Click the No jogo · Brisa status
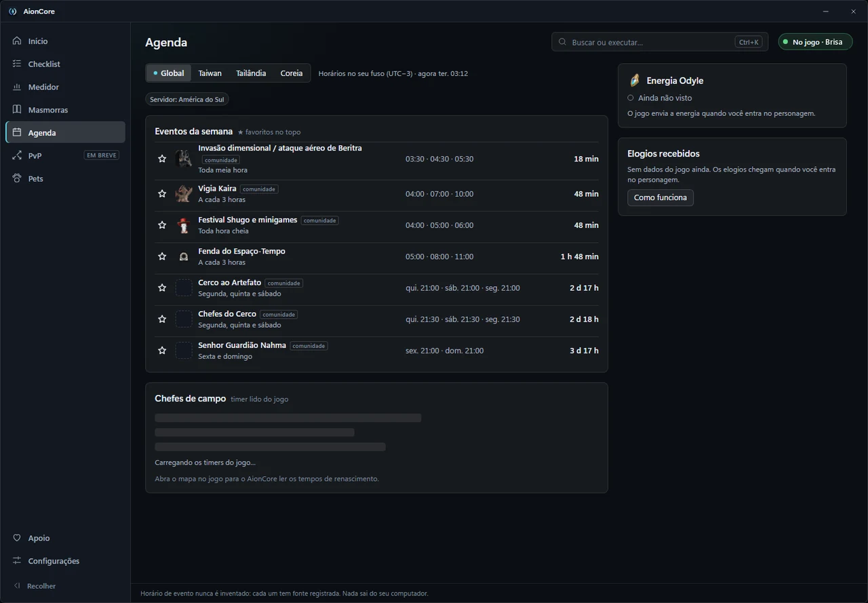 point(815,42)
